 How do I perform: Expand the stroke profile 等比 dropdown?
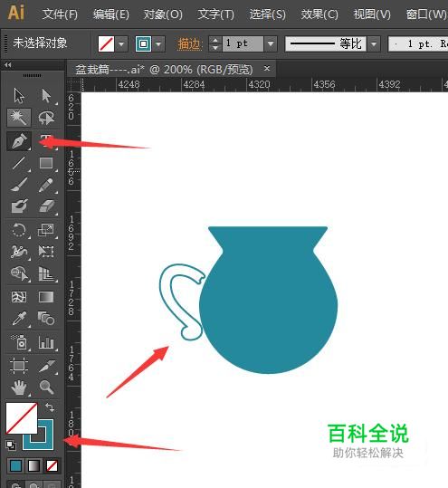pos(374,43)
